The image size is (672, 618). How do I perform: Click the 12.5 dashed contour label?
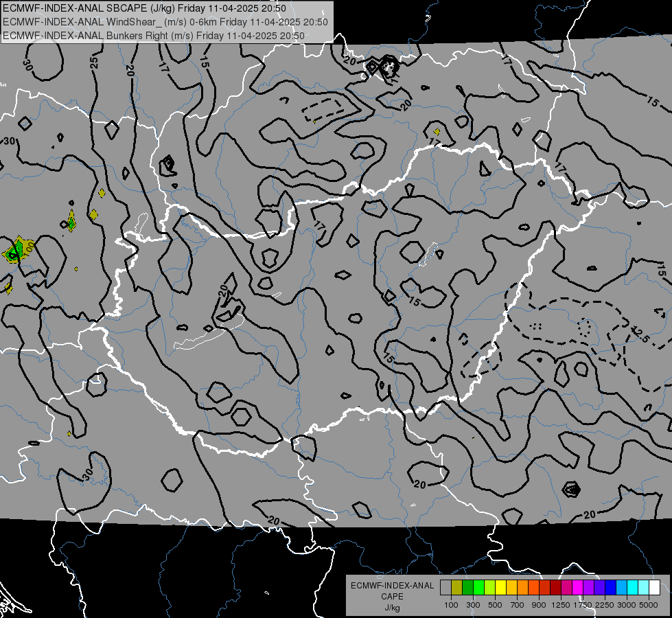pos(640,334)
